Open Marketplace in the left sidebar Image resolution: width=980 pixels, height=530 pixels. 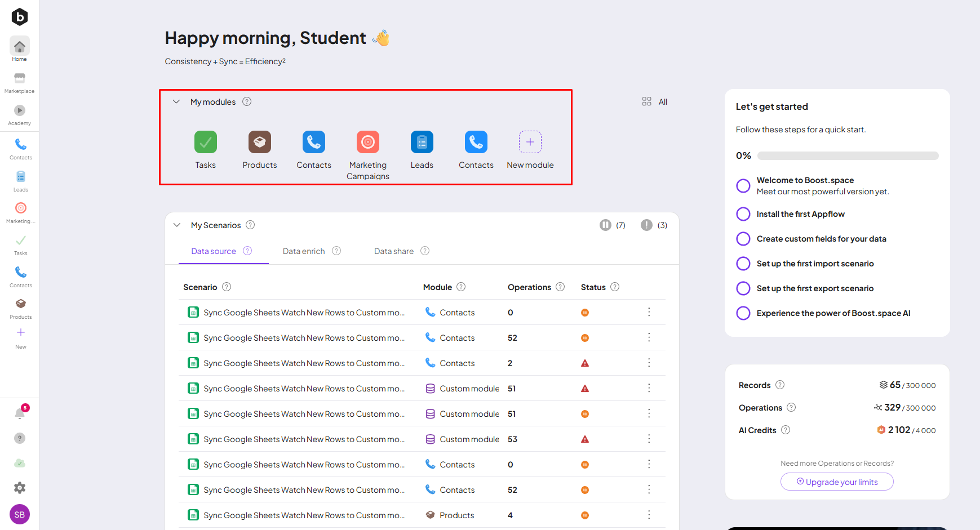click(x=20, y=82)
